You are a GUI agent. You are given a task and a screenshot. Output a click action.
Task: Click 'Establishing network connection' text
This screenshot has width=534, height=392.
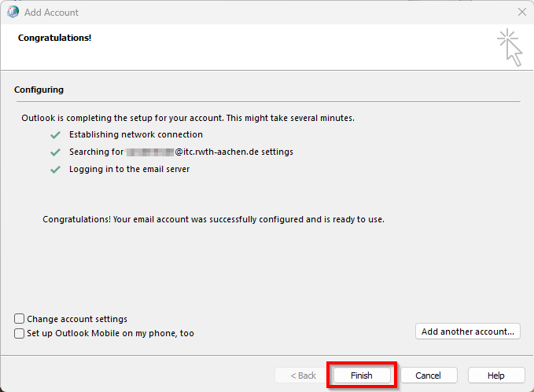(136, 134)
